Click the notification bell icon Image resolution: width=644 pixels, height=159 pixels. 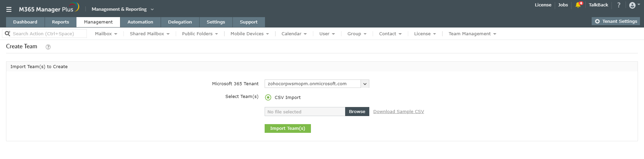pyautogui.click(x=578, y=5)
